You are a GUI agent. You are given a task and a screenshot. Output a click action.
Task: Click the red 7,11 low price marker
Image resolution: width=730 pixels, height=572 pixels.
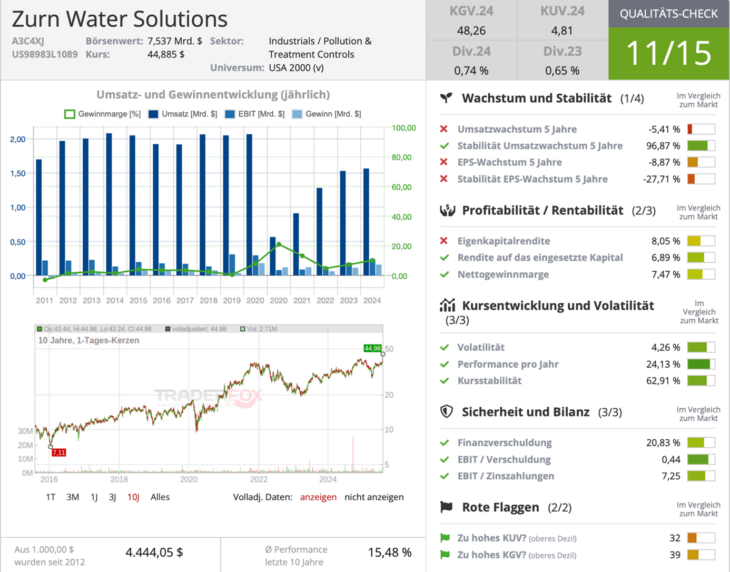point(59,452)
